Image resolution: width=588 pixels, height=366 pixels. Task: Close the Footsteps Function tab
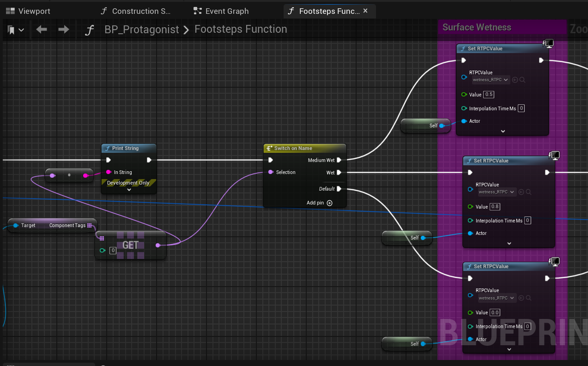[365, 11]
